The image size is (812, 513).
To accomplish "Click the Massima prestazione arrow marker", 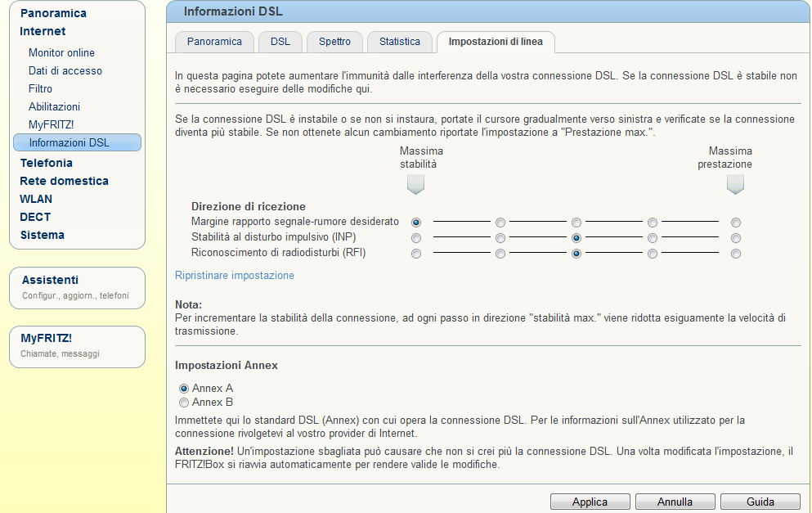I will 735,186.
